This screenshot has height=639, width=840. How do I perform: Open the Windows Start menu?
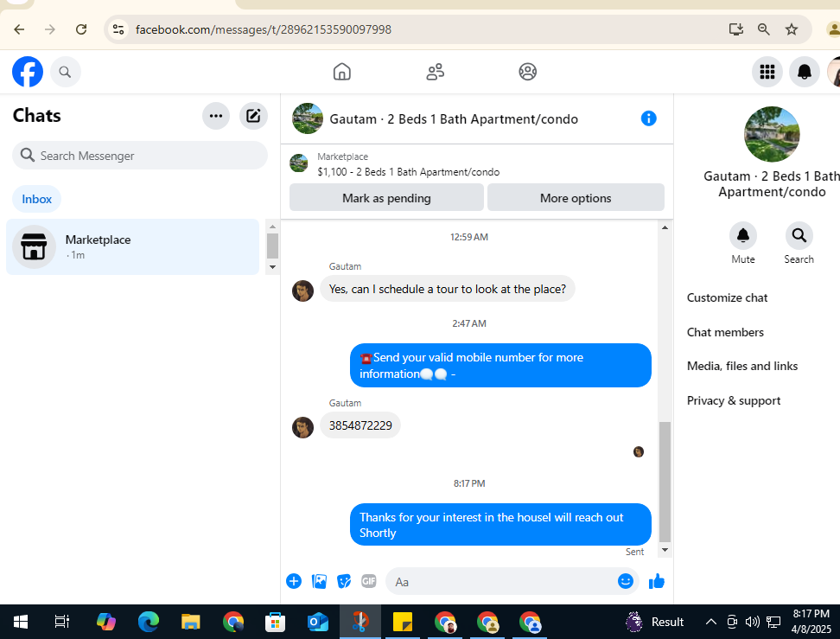tap(21, 622)
